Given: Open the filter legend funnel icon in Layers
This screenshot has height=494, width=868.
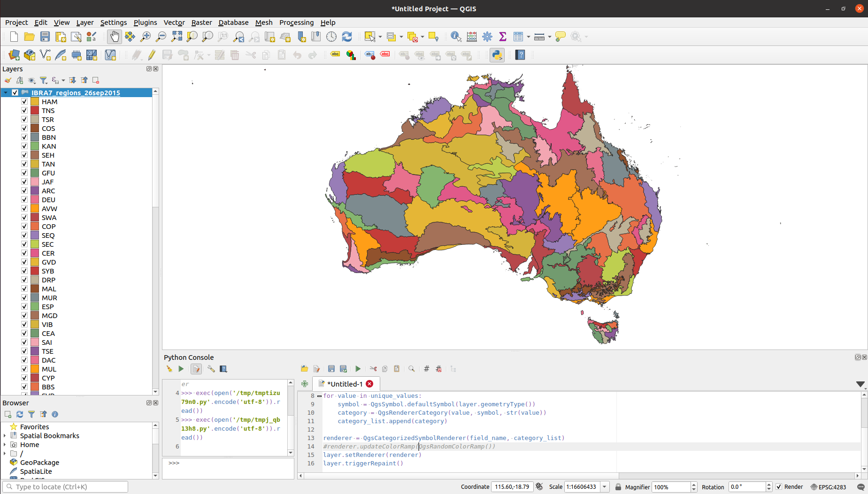Looking at the screenshot, I should [x=44, y=80].
